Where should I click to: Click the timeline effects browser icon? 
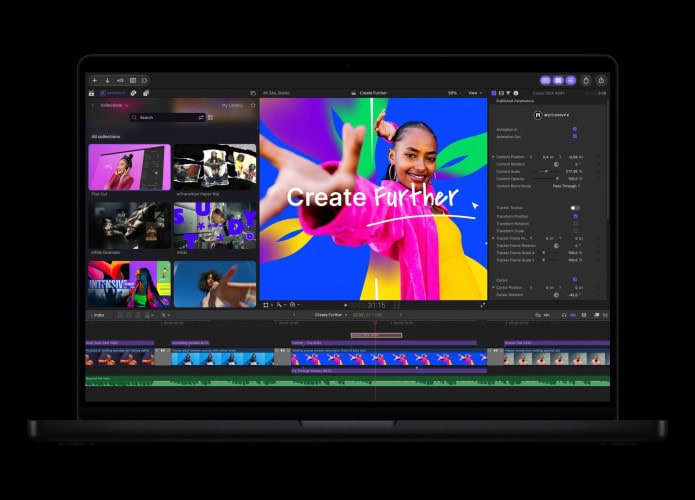tap(597, 315)
